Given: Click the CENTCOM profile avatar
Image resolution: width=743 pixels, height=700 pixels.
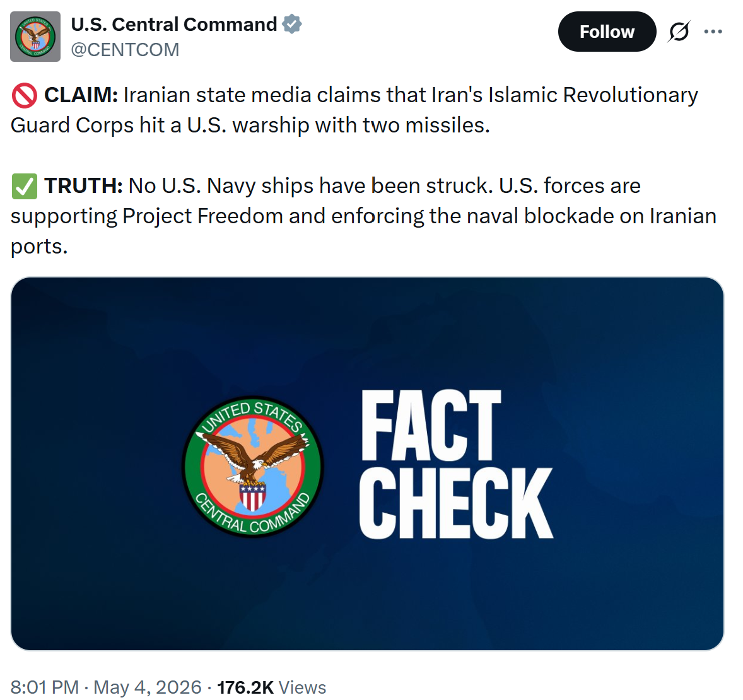Looking at the screenshot, I should click(35, 37).
